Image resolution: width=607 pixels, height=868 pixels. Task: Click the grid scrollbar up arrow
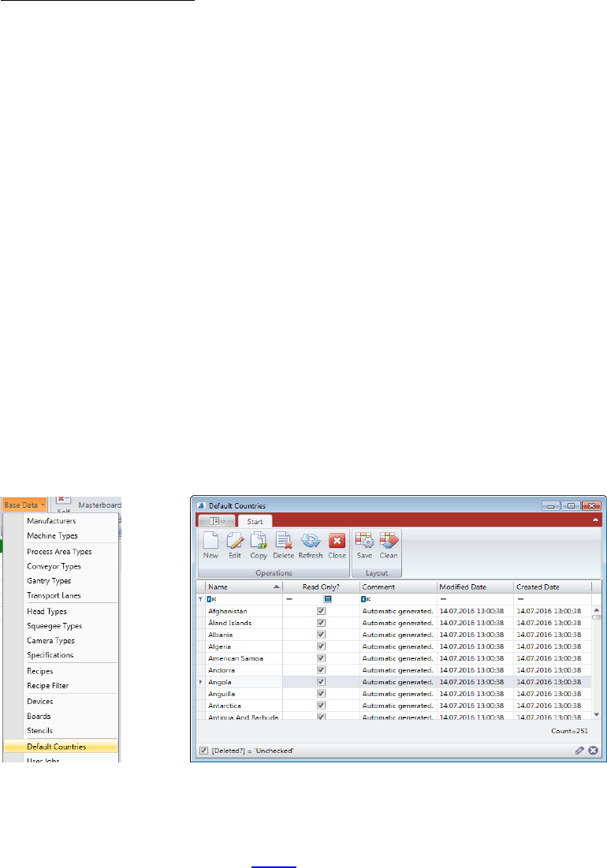(x=597, y=610)
